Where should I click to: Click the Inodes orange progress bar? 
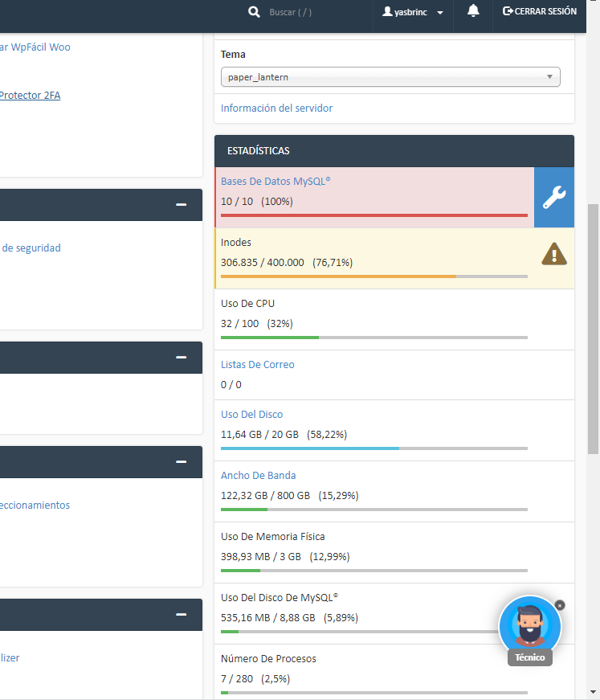373,276
